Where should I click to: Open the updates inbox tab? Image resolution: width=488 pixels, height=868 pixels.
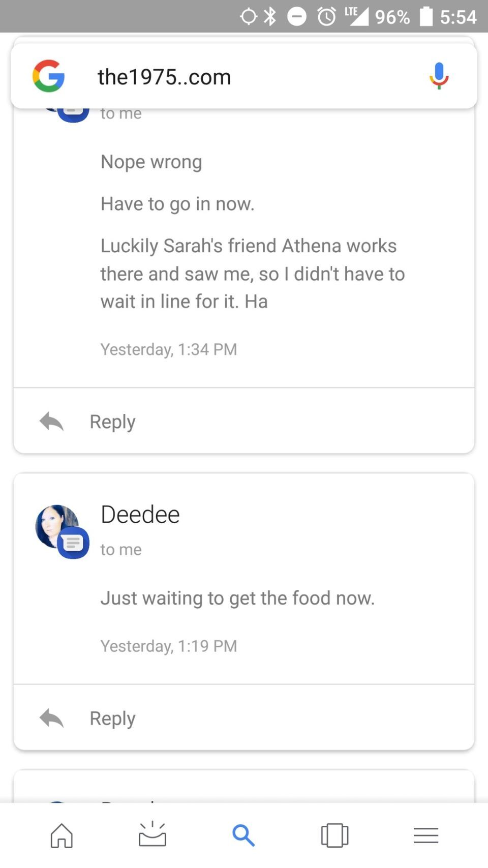[x=152, y=835]
